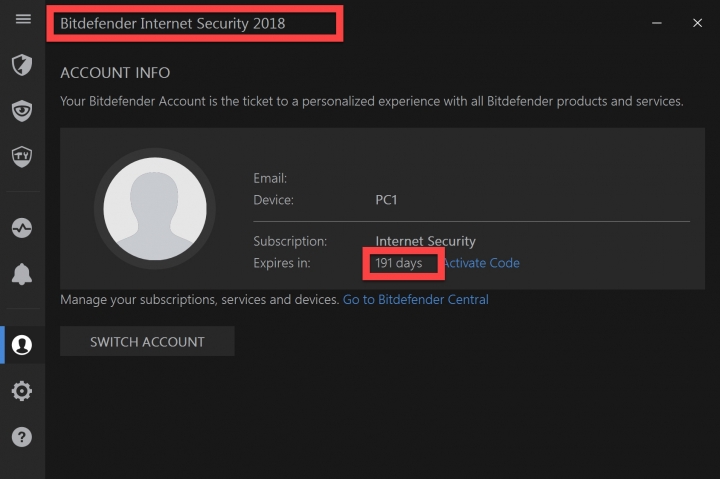This screenshot has width=720, height=479.
Task: Select the Account profile icon in the sidebar
Action: pyautogui.click(x=22, y=345)
